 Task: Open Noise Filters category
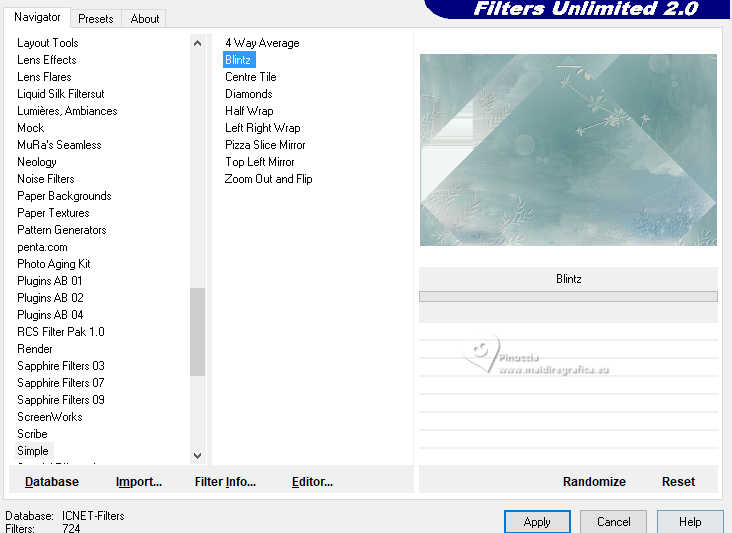[46, 179]
